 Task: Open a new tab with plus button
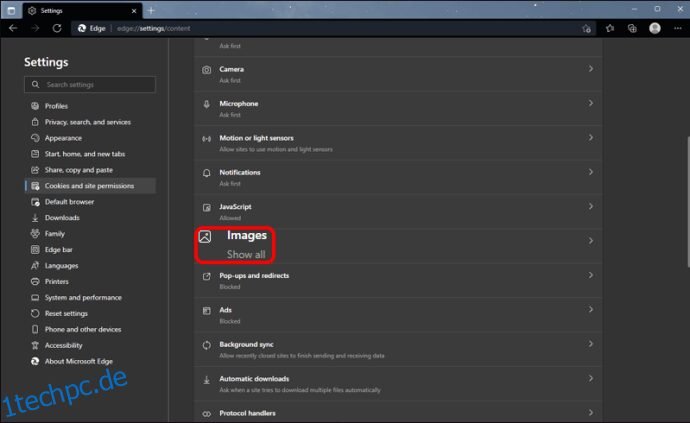click(x=151, y=10)
